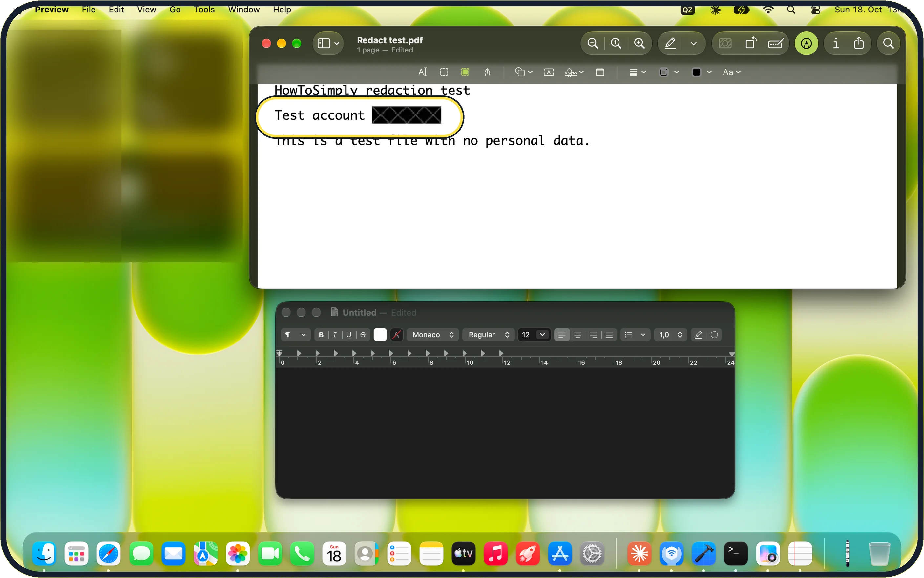This screenshot has width=924, height=578.
Task: Zoom in the PDF
Action: coord(639,44)
